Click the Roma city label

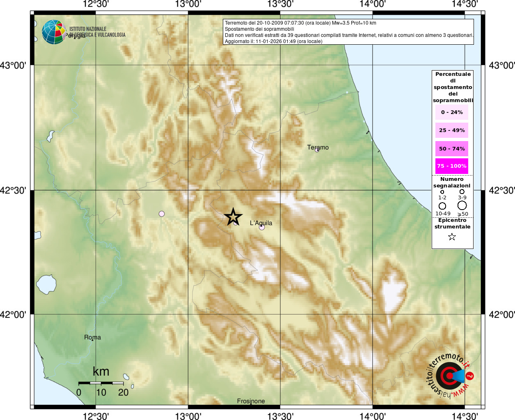click(92, 337)
